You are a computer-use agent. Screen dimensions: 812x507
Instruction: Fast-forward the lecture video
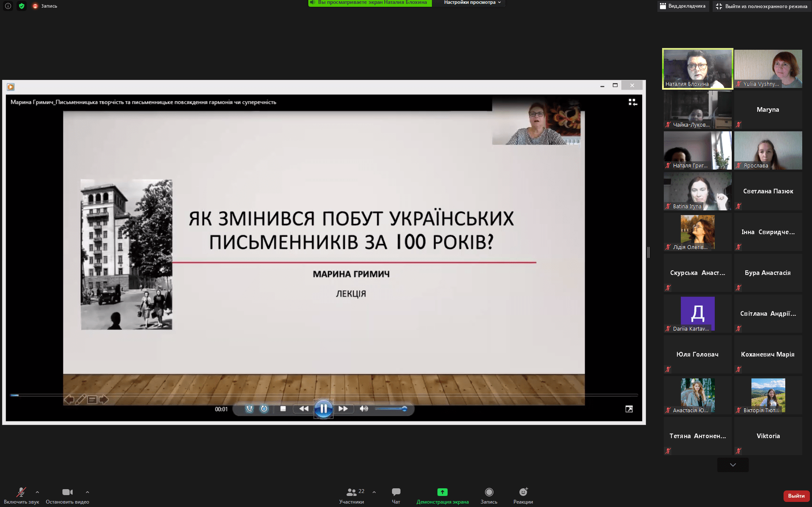343,408
